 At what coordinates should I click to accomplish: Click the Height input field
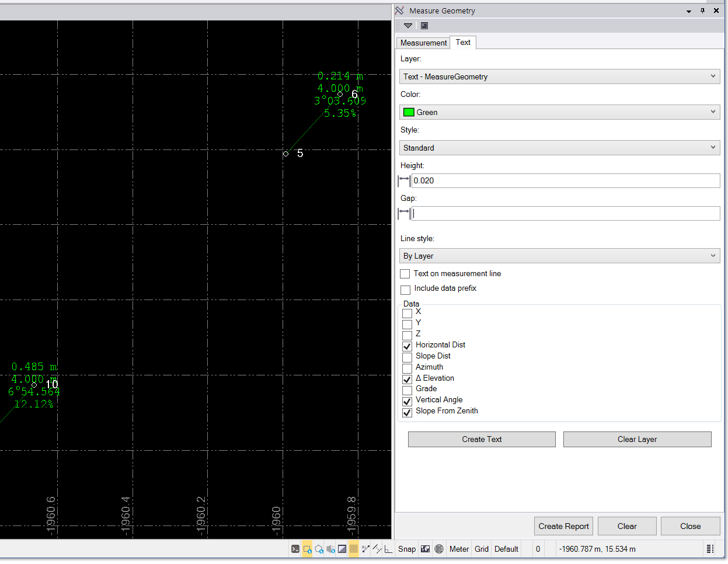pyautogui.click(x=566, y=180)
